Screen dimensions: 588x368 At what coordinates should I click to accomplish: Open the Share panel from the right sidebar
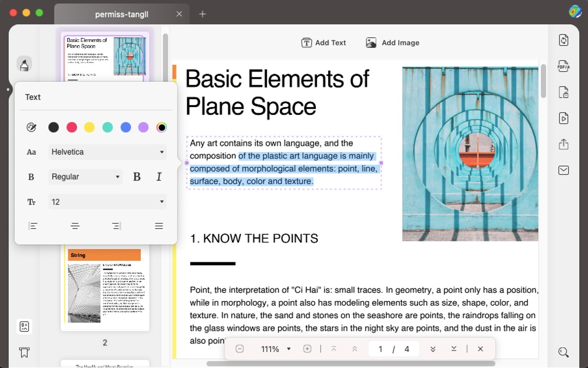tap(563, 144)
